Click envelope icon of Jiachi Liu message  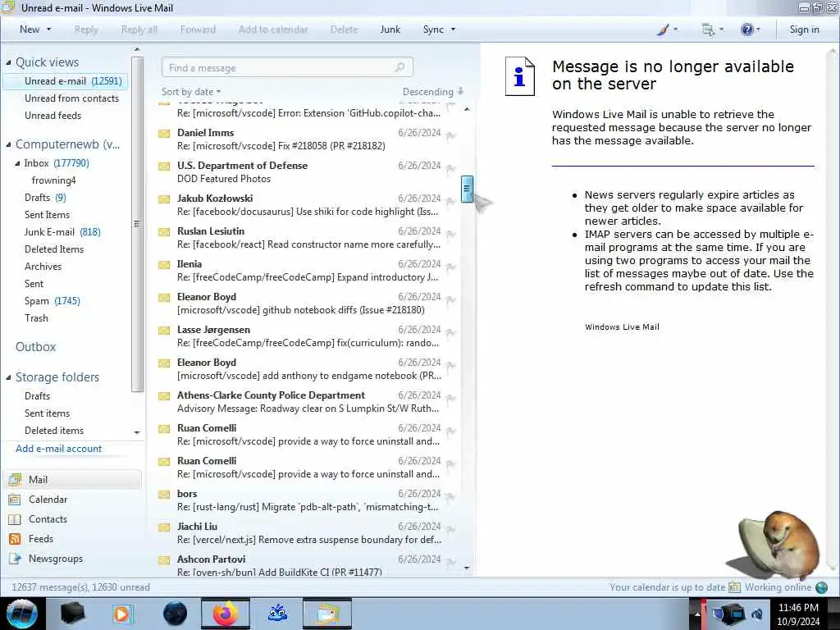pyautogui.click(x=164, y=527)
